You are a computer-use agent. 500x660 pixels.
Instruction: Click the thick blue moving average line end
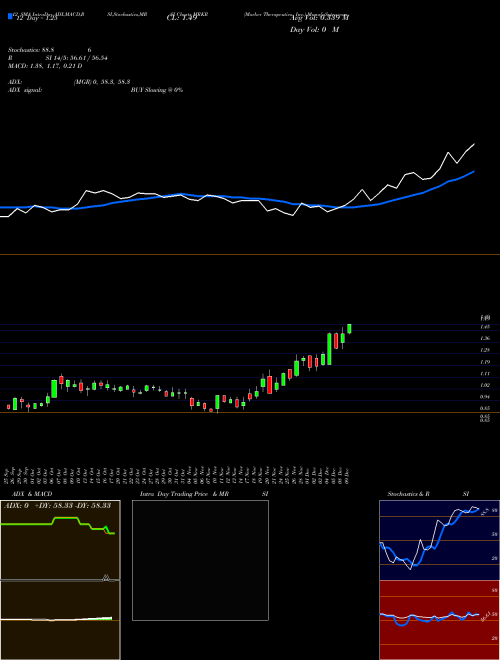[474, 172]
